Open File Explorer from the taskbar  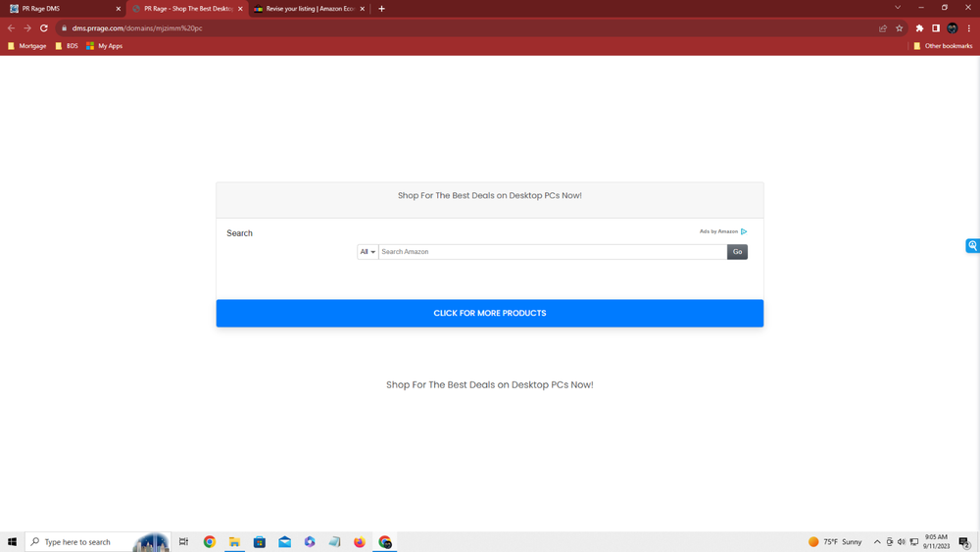tap(234, 542)
